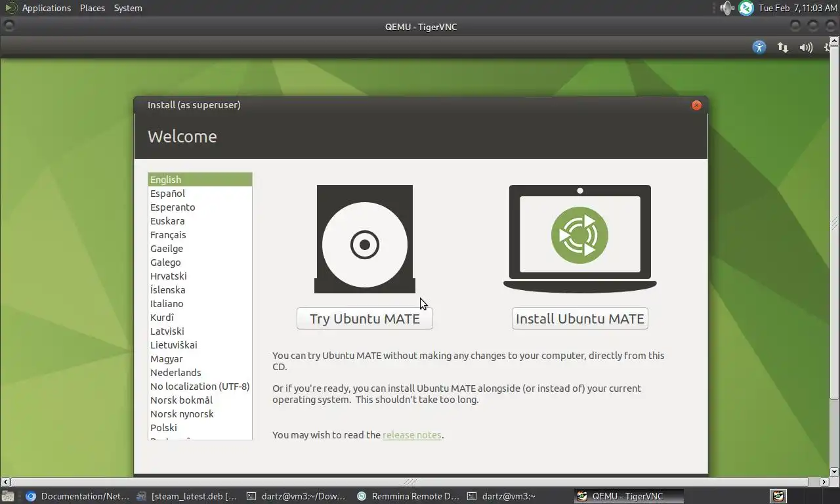Click the Install Ubuntu MATE button

580,318
